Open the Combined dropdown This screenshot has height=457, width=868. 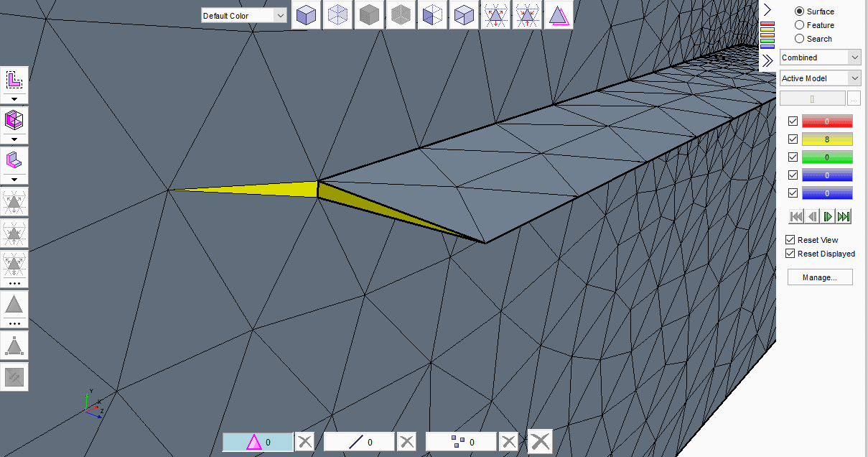click(x=821, y=57)
